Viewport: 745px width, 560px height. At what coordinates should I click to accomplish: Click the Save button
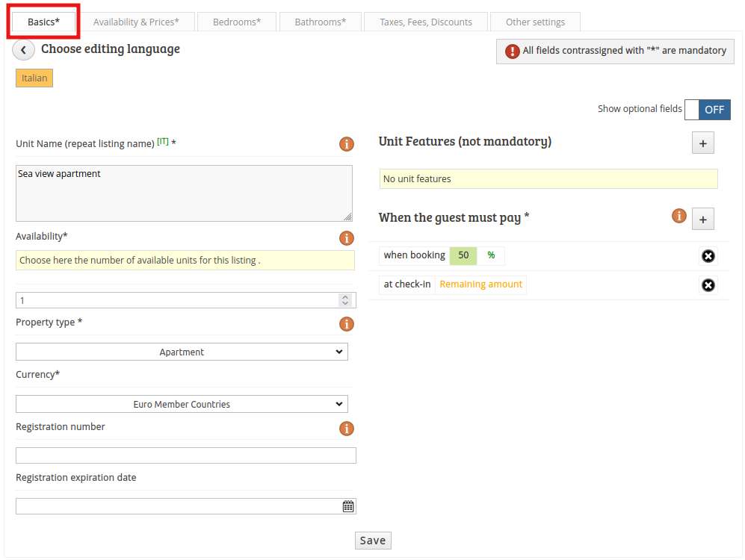coord(373,541)
